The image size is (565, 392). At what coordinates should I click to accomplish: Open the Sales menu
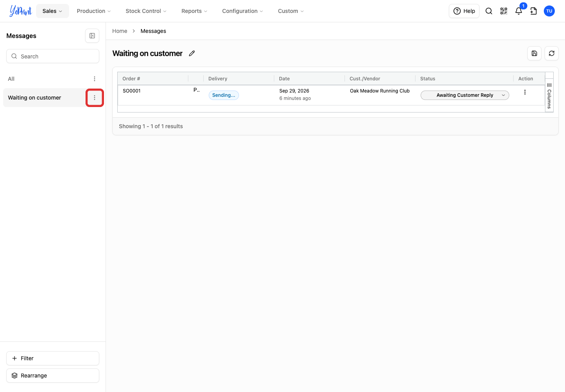click(x=53, y=11)
